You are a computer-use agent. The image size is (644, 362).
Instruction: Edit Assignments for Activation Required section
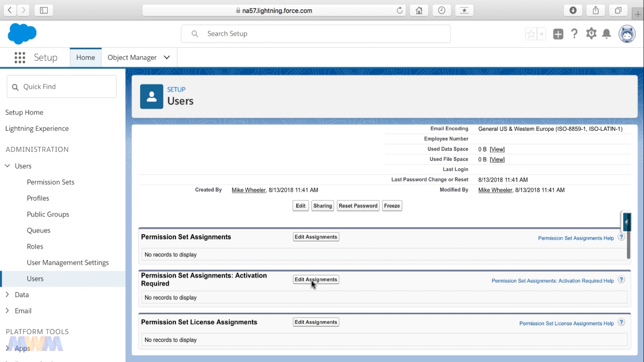pyautogui.click(x=316, y=280)
